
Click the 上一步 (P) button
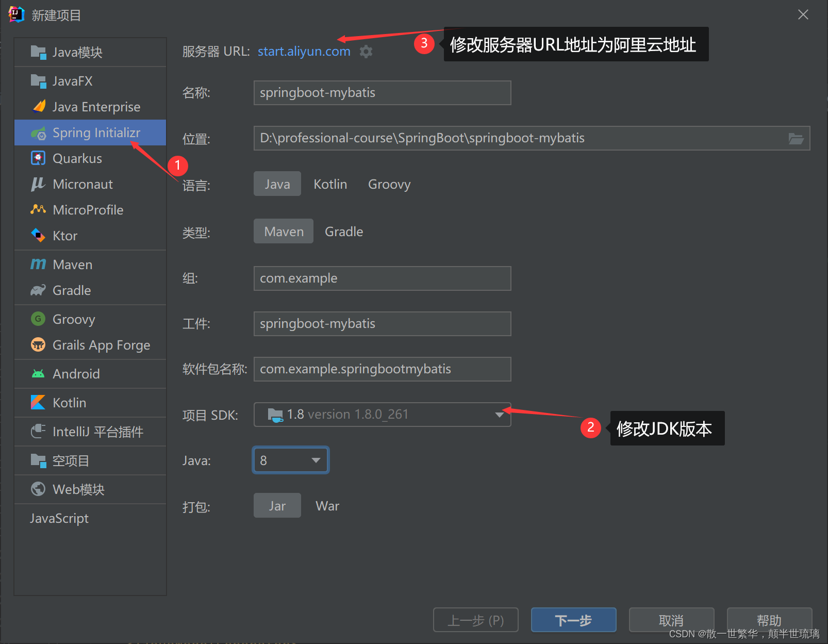click(475, 620)
